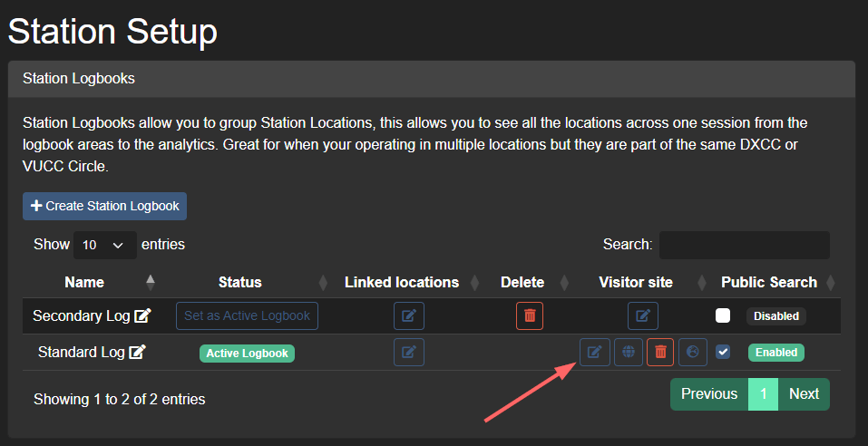Edit visitor site slug for Standard Log
The image size is (868, 446).
(x=594, y=352)
